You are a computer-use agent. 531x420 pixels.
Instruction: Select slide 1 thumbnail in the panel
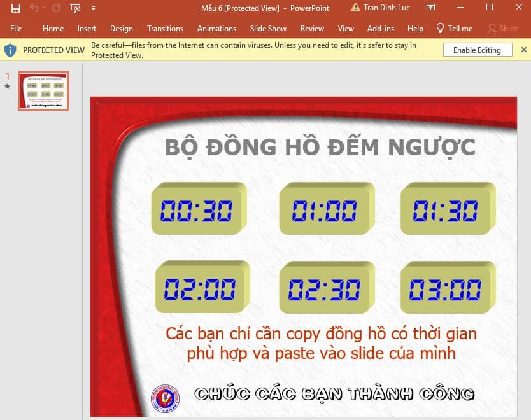point(42,90)
